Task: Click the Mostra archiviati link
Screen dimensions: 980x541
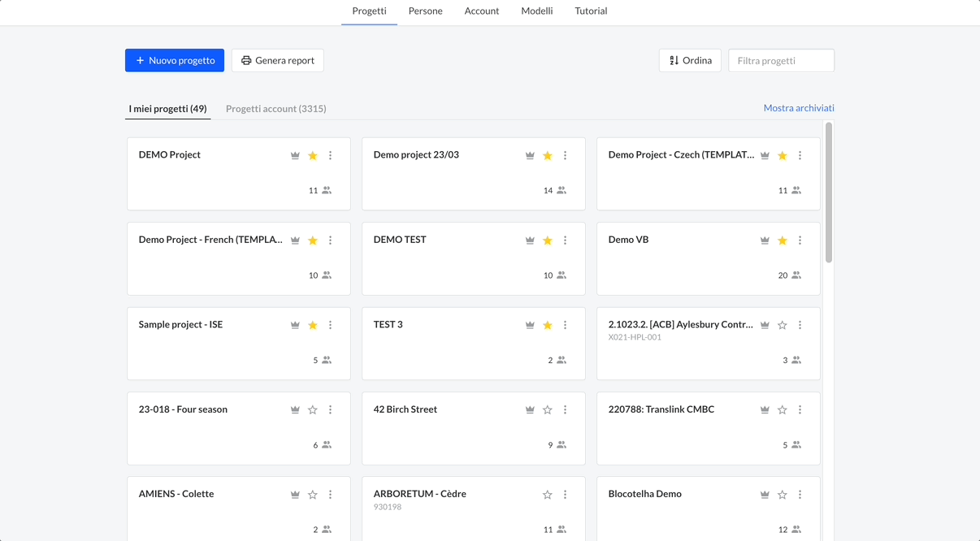Action: tap(799, 108)
